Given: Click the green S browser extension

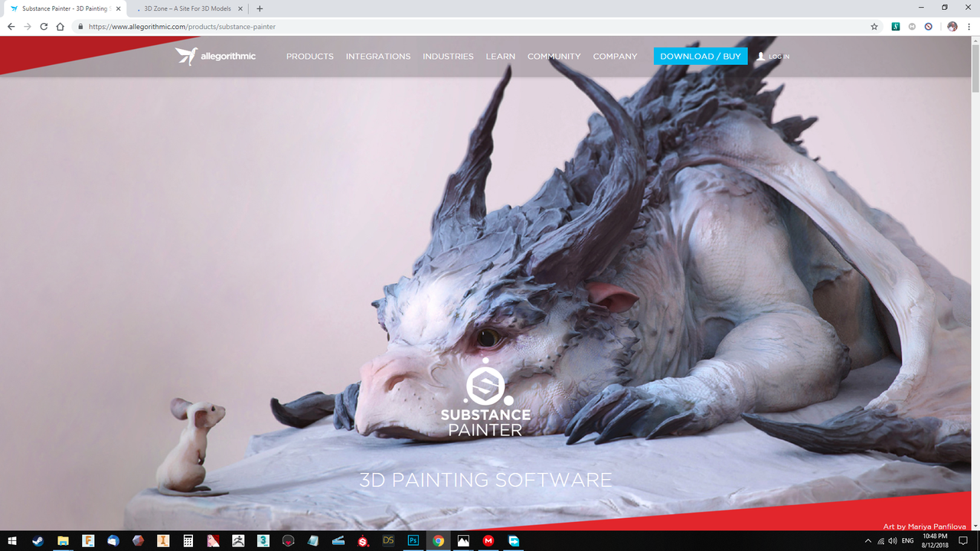Looking at the screenshot, I should tap(896, 26).
